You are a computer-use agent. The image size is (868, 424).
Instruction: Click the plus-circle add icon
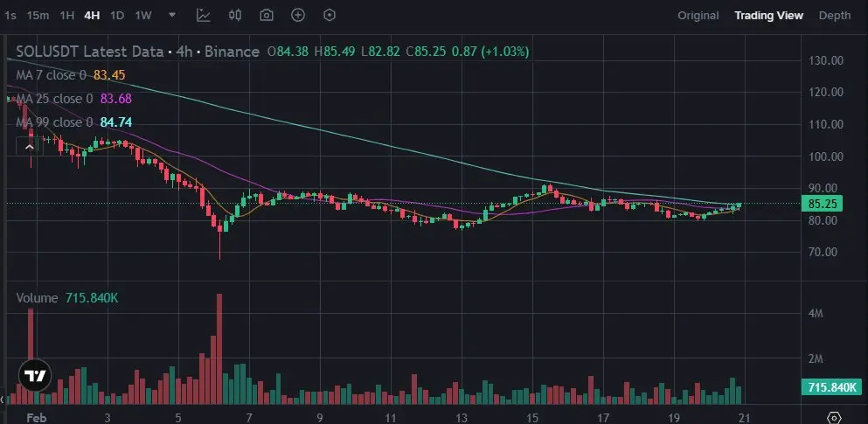pyautogui.click(x=298, y=15)
